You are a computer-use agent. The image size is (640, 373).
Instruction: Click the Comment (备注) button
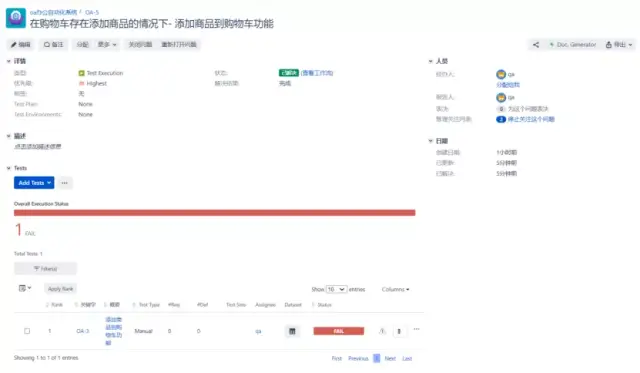click(53, 44)
